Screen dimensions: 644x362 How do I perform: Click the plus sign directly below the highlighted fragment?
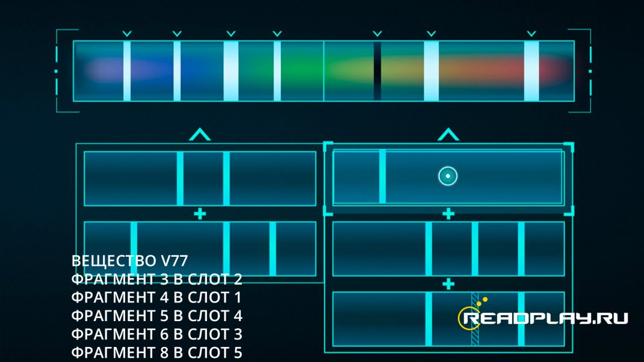pyautogui.click(x=448, y=214)
